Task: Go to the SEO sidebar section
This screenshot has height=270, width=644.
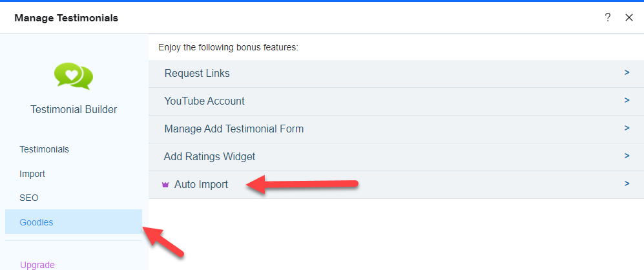Action: click(x=29, y=198)
